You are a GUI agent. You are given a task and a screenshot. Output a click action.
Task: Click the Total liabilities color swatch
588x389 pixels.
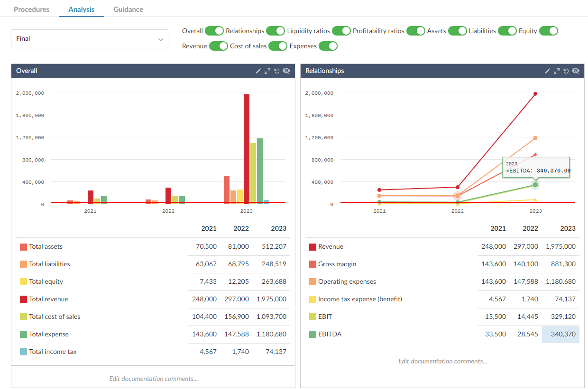coord(23,264)
